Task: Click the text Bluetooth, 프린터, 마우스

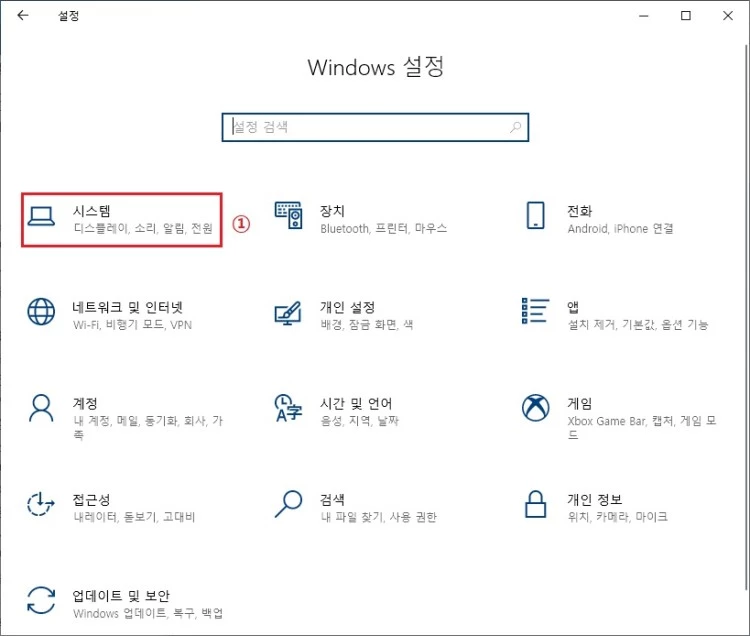Action: [x=384, y=229]
